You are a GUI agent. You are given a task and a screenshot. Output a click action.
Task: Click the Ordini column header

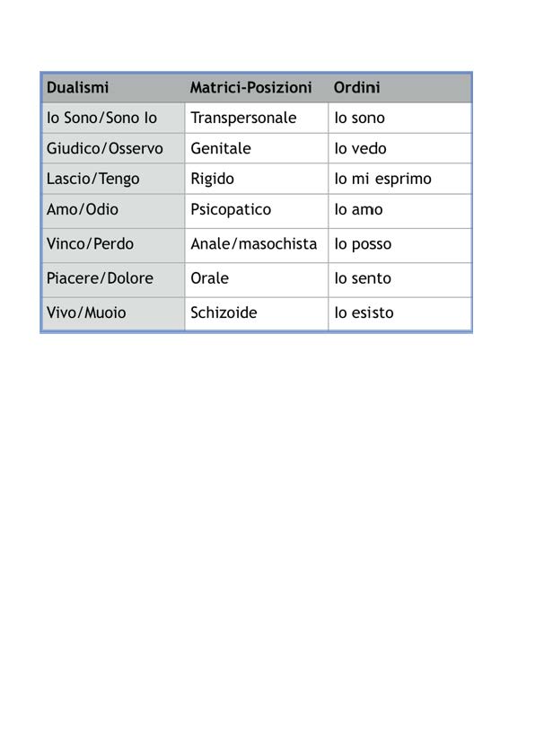[399, 88]
